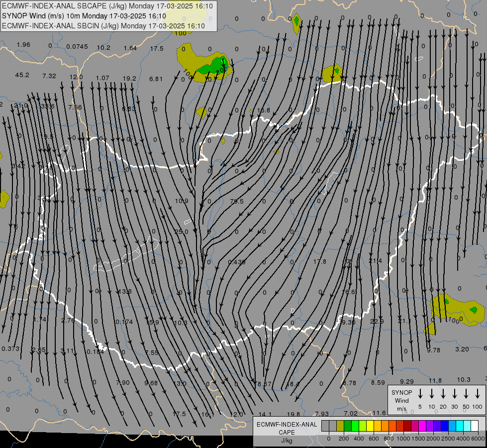Click the 19.8 value on the map
Image resolution: width=487 pixels, height=448 pixels.
pos(293,414)
